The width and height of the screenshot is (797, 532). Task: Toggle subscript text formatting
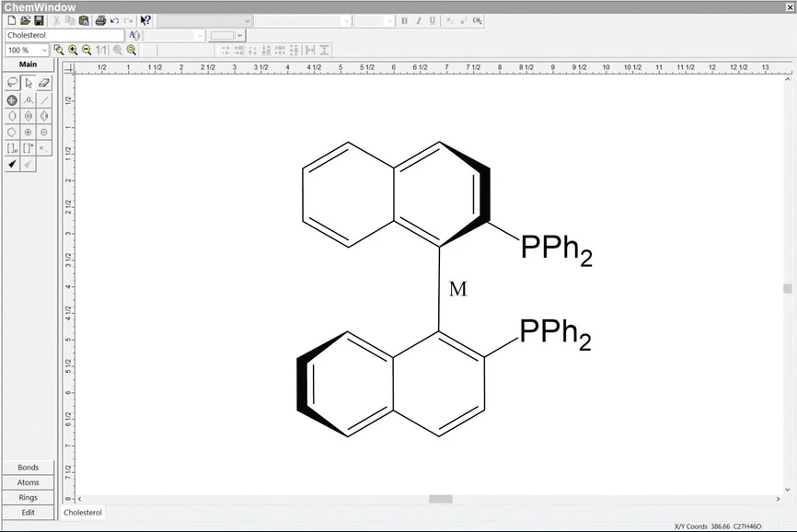[x=449, y=20]
